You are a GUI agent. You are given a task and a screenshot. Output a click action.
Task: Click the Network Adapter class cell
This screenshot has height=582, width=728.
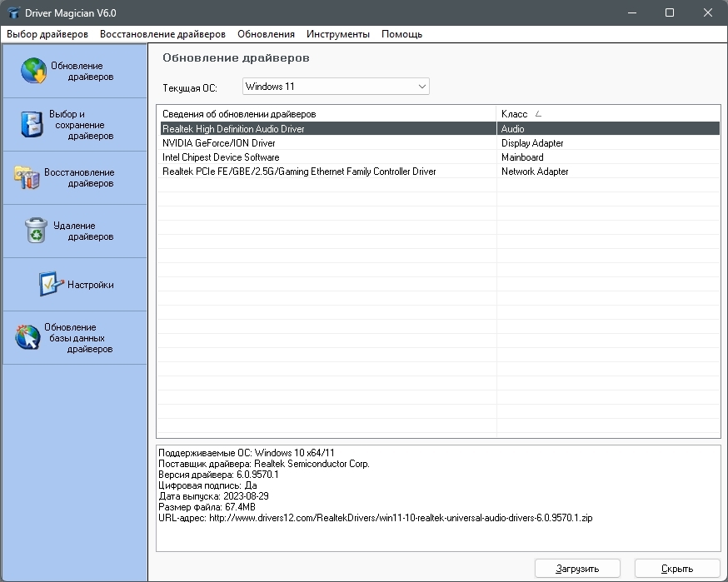coord(535,172)
